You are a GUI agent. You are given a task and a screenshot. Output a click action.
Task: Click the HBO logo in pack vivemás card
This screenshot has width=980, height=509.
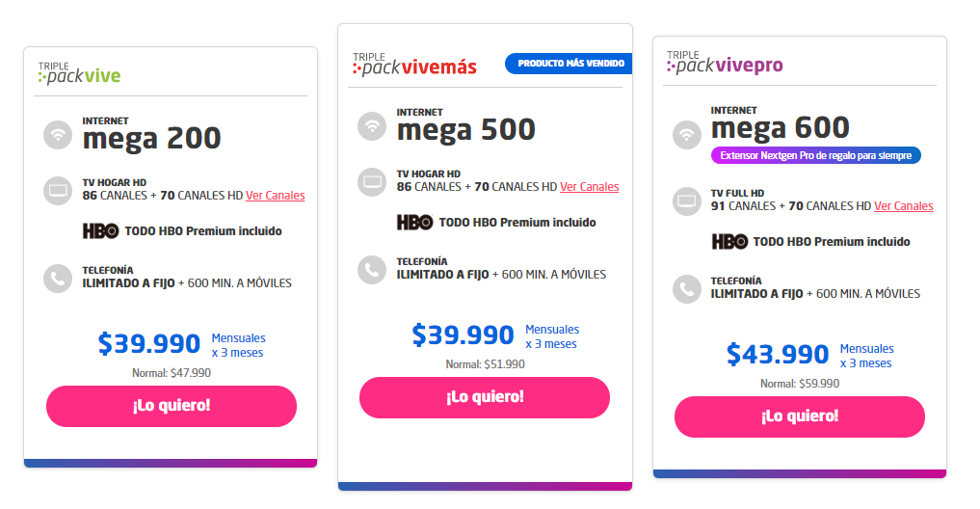tap(414, 222)
